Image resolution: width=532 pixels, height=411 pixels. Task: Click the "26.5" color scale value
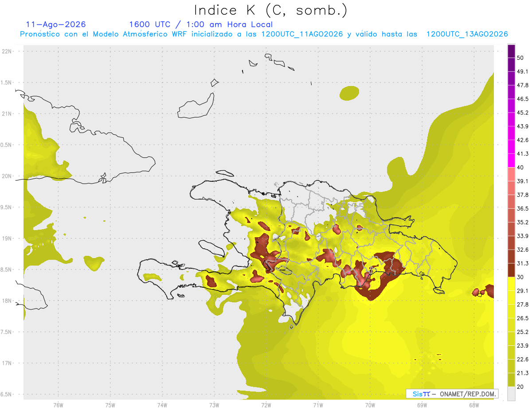tap(523, 318)
